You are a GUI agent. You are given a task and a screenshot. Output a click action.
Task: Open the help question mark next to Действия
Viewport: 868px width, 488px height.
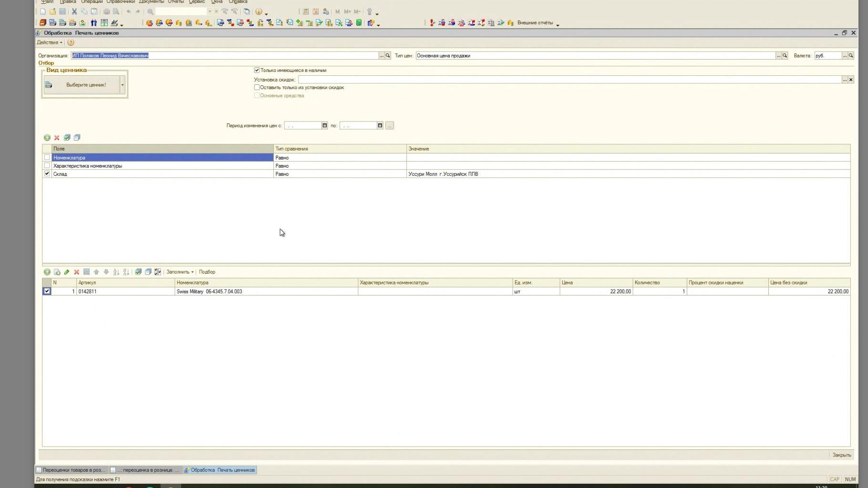pyautogui.click(x=71, y=42)
